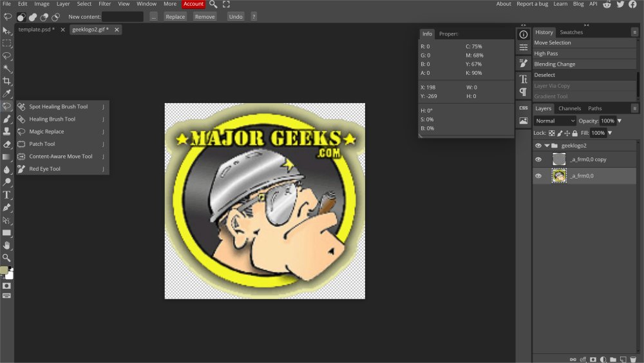Select the Magic Wand tool

[x=6, y=68]
